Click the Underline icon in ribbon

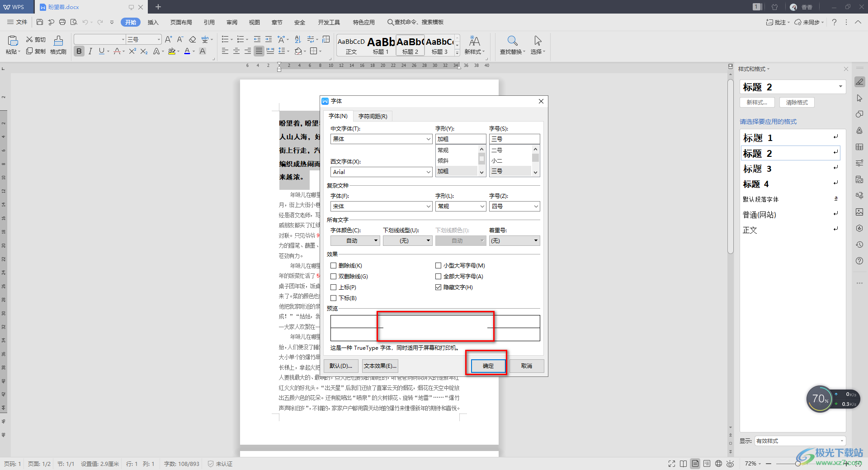tap(102, 52)
